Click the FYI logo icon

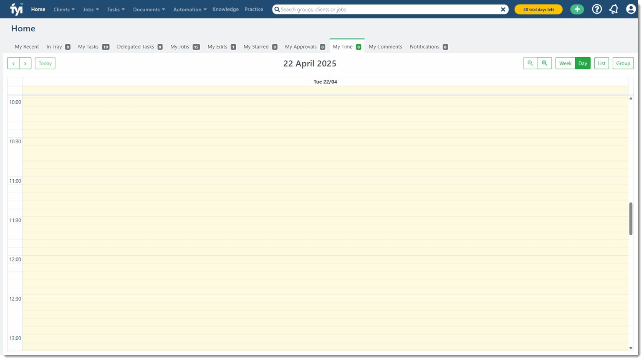point(17,9)
